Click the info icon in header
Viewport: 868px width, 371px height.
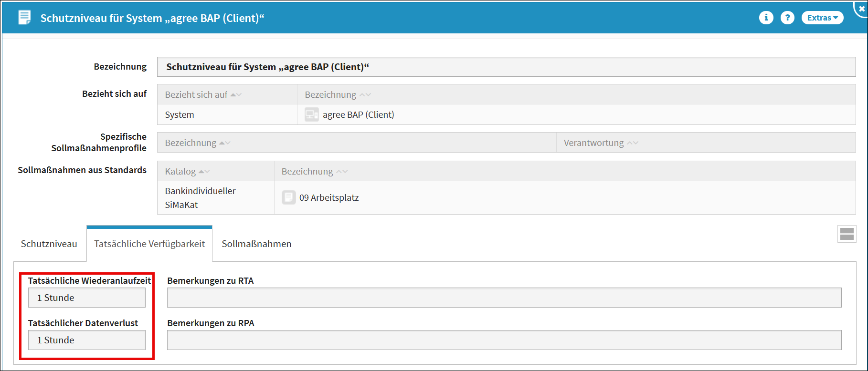pos(766,18)
